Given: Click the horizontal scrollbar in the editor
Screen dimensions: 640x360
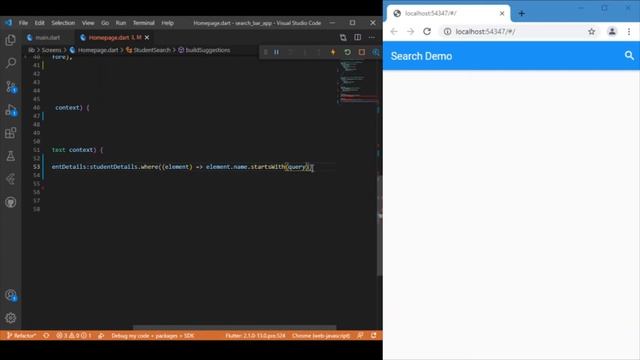Looking at the screenshot, I should click(x=234, y=327).
